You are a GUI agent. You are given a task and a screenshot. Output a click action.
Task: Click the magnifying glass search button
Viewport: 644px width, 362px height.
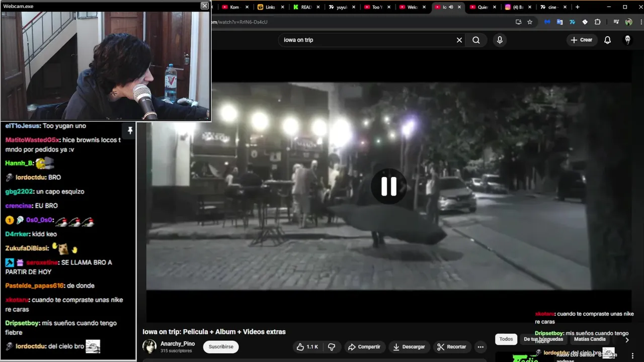tap(476, 40)
